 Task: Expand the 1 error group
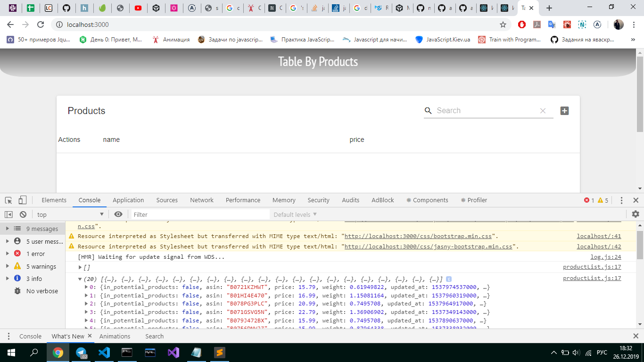point(7,254)
